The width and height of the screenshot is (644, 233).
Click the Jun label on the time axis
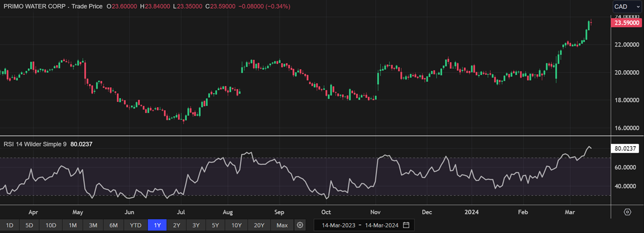click(x=129, y=212)
